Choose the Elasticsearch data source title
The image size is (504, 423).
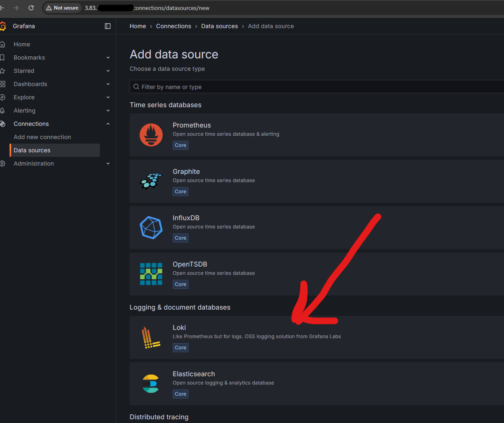[194, 374]
